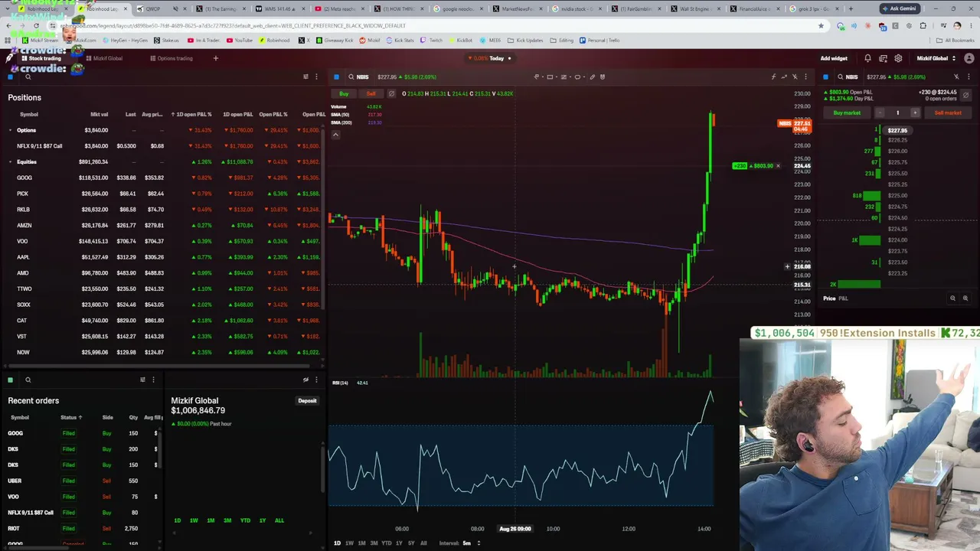
Task: Zoom out of the price ladder with the magnifier
Action: [x=953, y=298]
